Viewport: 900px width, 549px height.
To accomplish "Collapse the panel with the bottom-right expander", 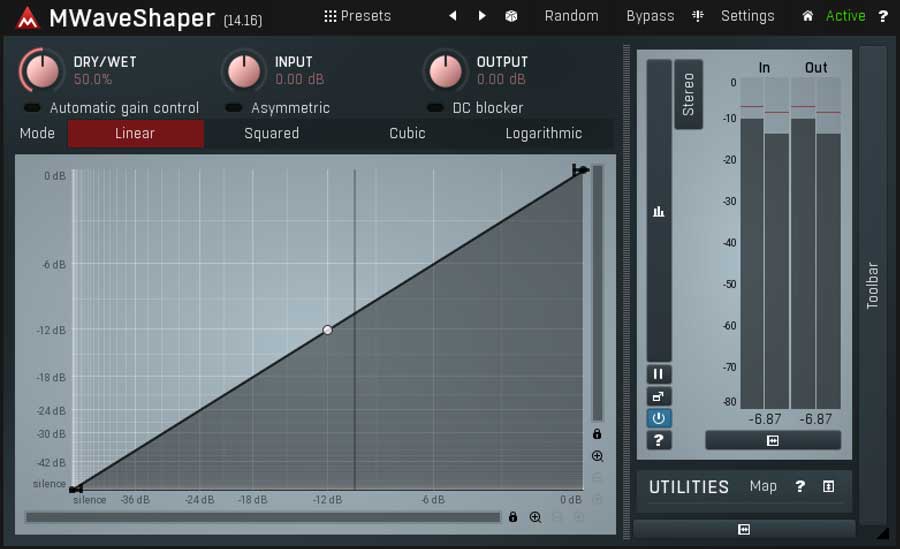I will pyautogui.click(x=744, y=529).
